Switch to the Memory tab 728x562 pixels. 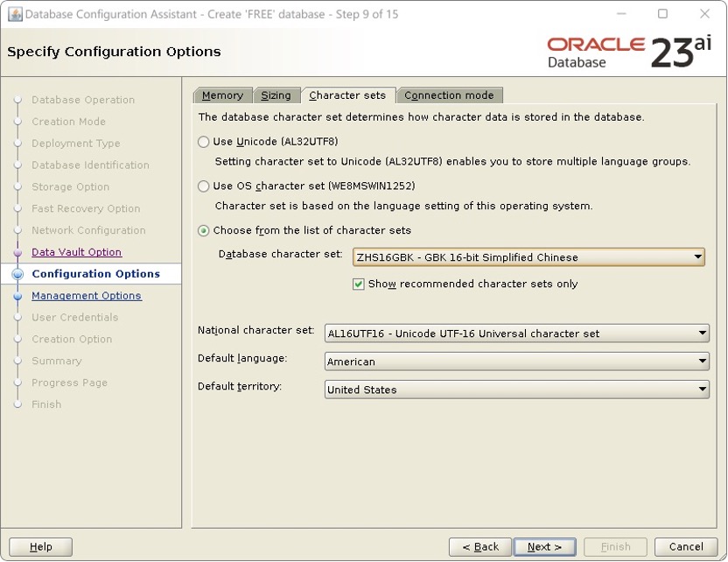[222, 95]
